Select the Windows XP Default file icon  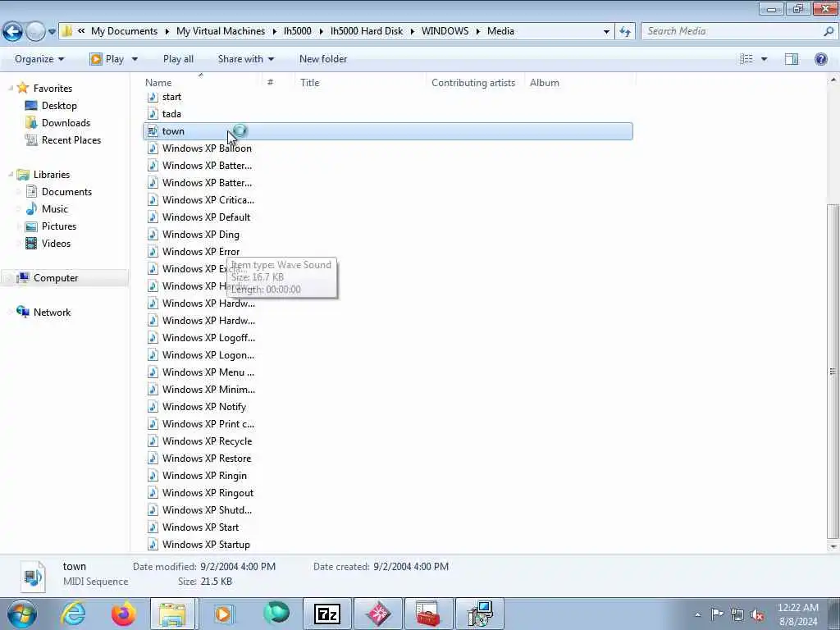(x=153, y=217)
